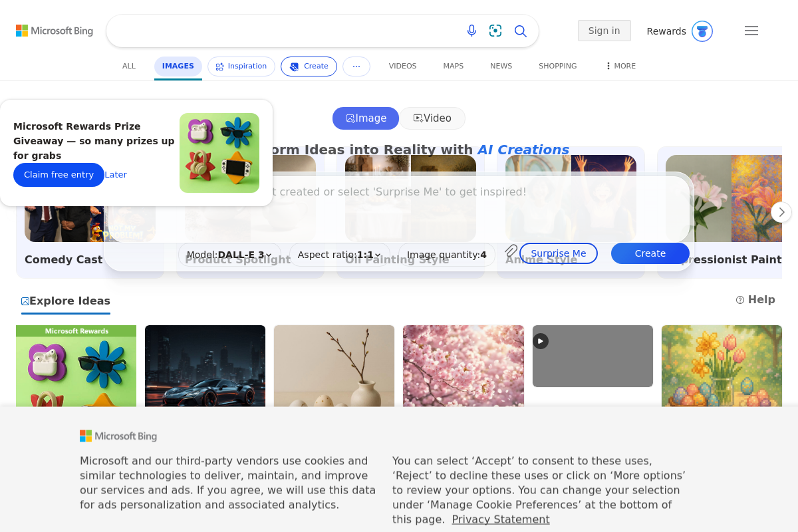The image size is (798, 532).
Task: Select the IMAGES tab
Action: (178, 66)
